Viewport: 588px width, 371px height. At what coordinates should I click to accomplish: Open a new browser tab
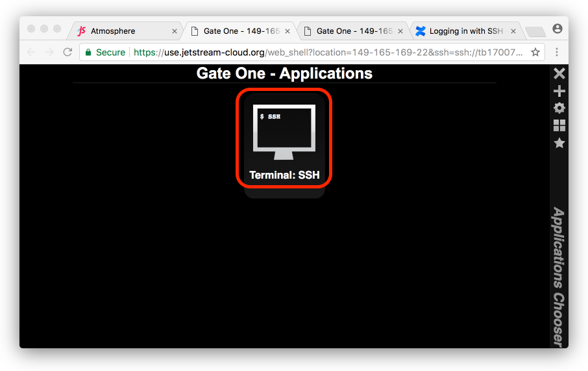click(x=535, y=31)
